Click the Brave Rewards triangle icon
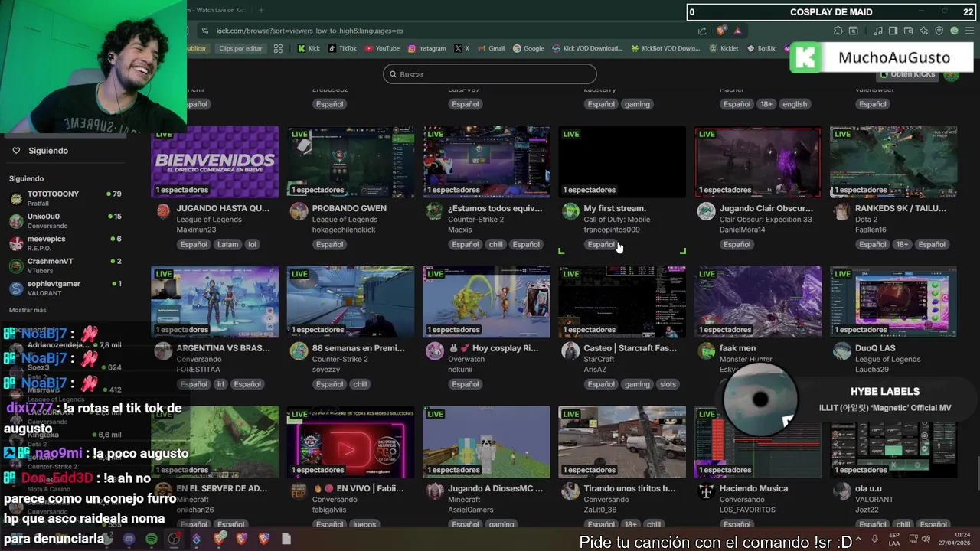The width and height of the screenshot is (980, 551). [737, 31]
